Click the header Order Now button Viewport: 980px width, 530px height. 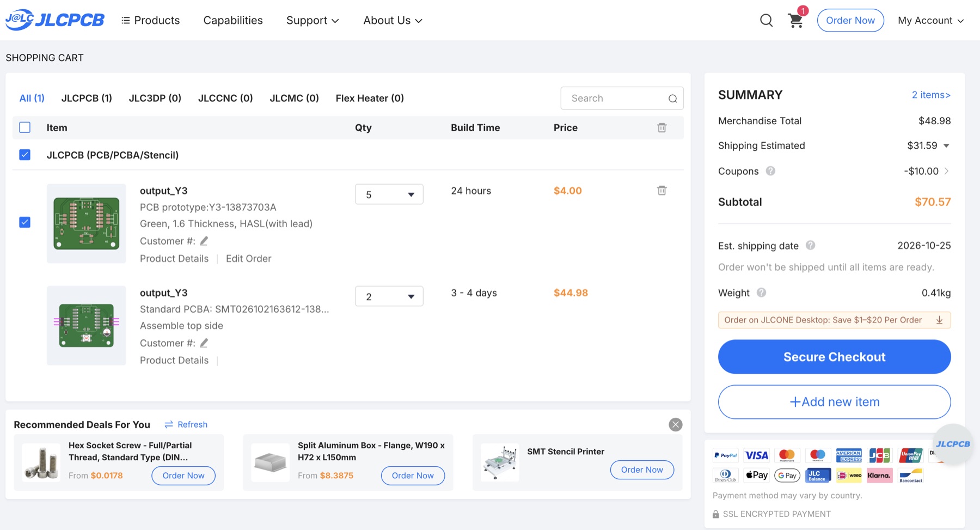[850, 20]
